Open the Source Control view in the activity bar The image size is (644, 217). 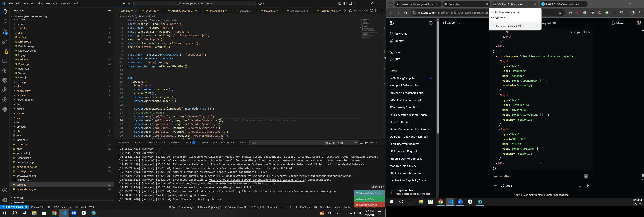click(x=5, y=32)
